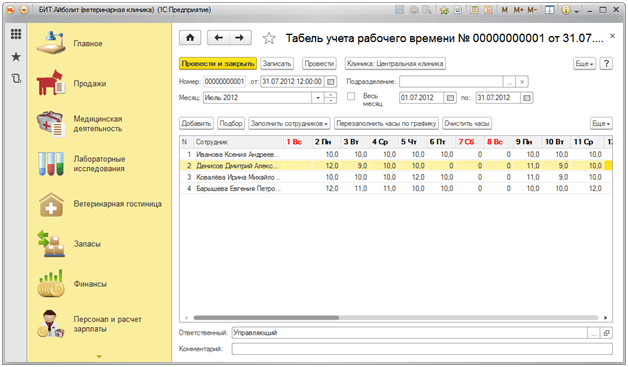Screen dimensions: 628x367
Task: Click Перезаполнить часы по графику
Action: point(386,123)
